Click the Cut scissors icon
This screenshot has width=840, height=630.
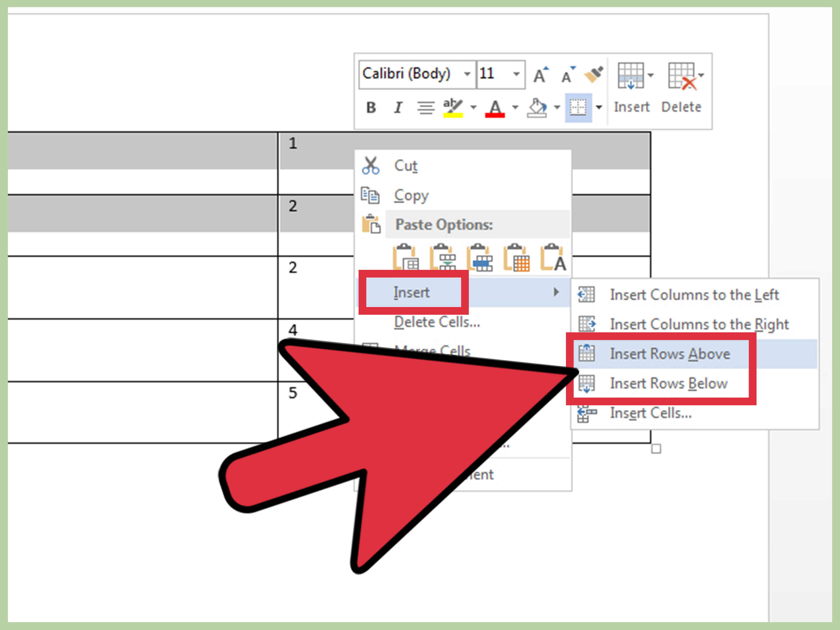pyautogui.click(x=370, y=166)
